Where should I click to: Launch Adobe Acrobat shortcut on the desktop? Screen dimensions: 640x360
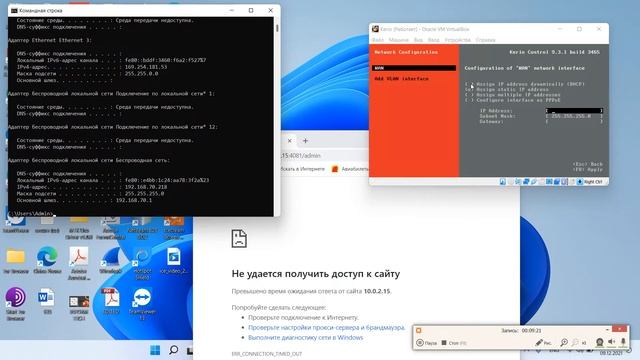click(x=79, y=257)
